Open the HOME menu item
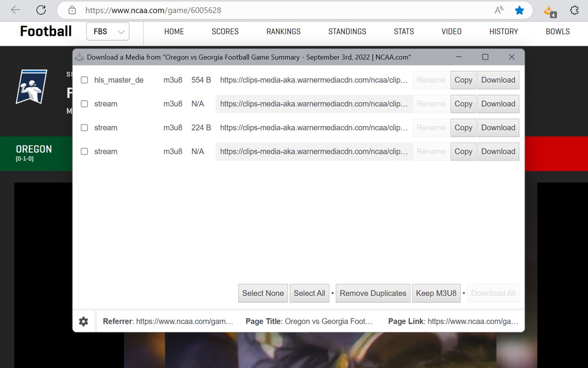Screen dimensions: 588x368 (174, 31)
